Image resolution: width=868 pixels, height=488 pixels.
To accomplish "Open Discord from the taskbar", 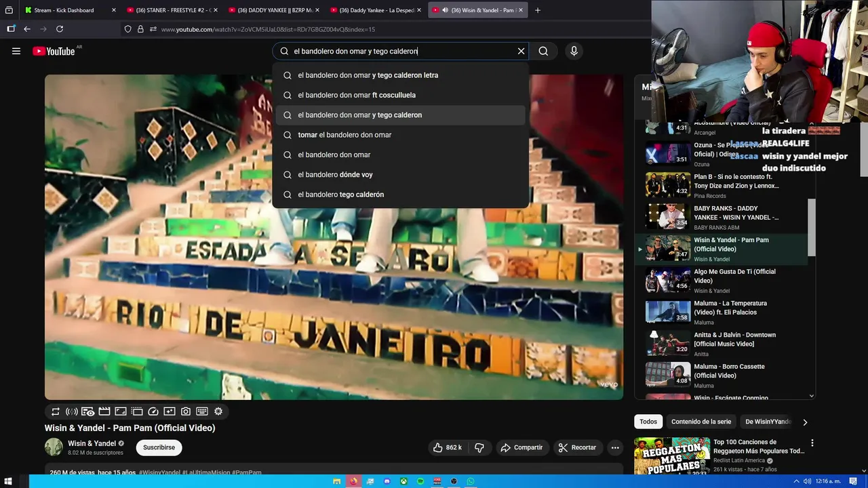I will pyautogui.click(x=387, y=481).
